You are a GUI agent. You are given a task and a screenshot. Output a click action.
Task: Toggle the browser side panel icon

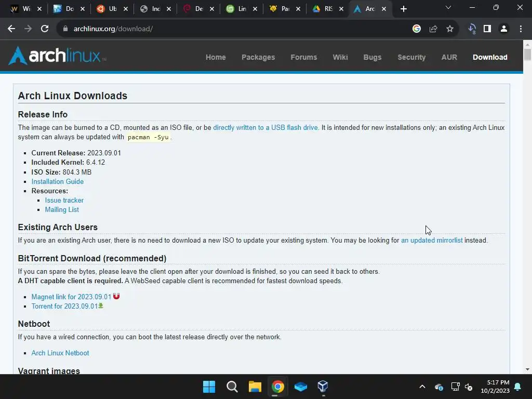click(487, 29)
